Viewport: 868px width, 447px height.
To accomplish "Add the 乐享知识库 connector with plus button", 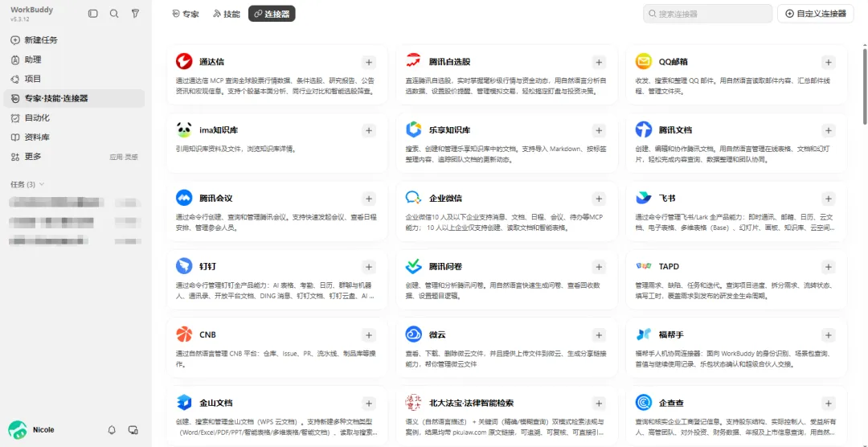I will coord(599,131).
